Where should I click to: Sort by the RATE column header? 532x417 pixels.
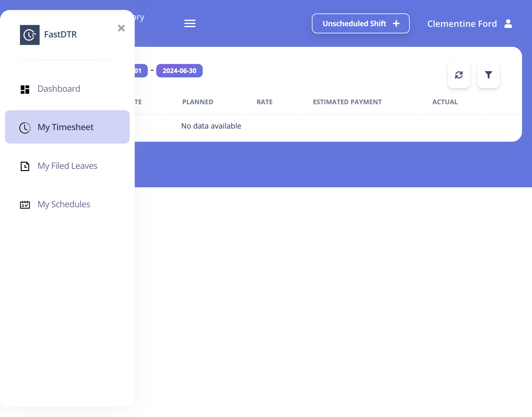(x=264, y=102)
